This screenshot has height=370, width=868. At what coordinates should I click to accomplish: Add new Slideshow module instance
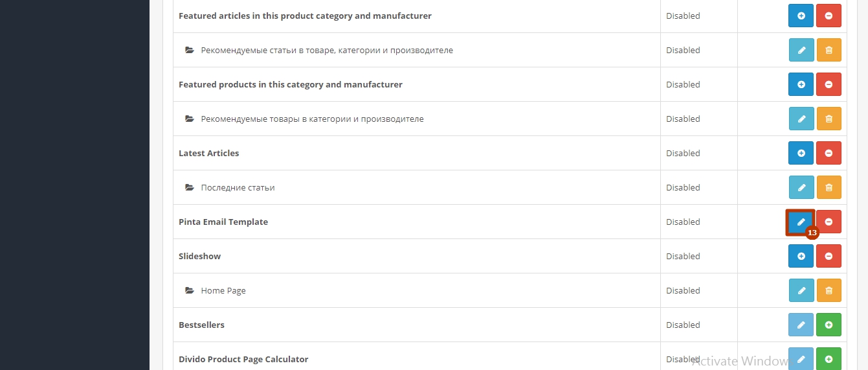801,256
